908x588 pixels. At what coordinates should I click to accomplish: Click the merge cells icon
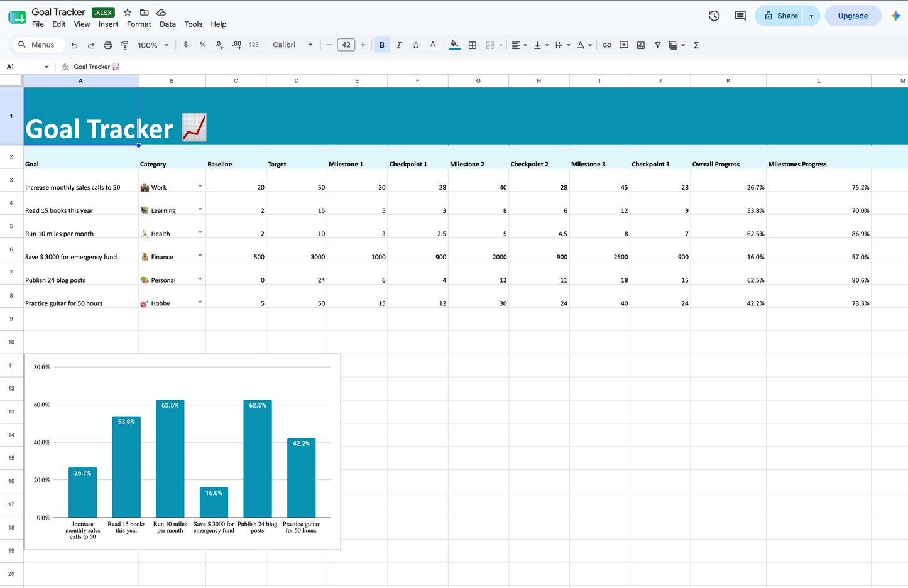tap(490, 45)
